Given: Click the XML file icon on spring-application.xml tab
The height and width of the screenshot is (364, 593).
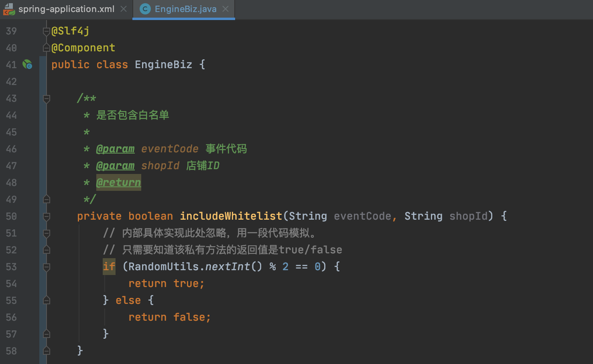Looking at the screenshot, I should (x=9, y=9).
